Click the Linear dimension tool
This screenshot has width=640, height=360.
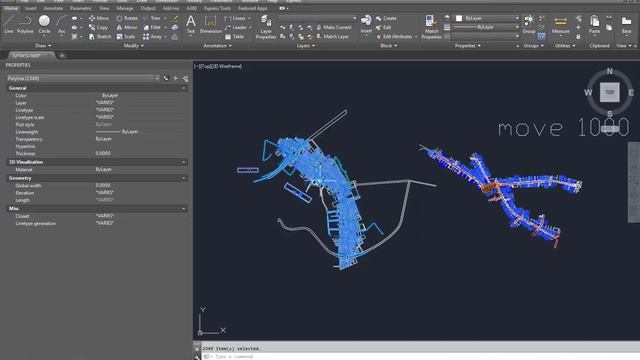(236, 18)
